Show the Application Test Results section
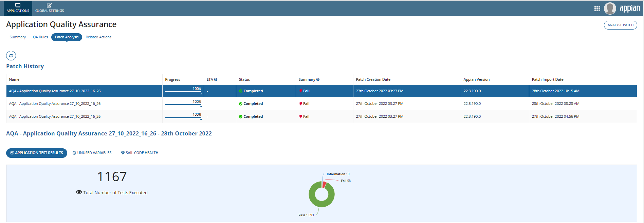 point(37,153)
